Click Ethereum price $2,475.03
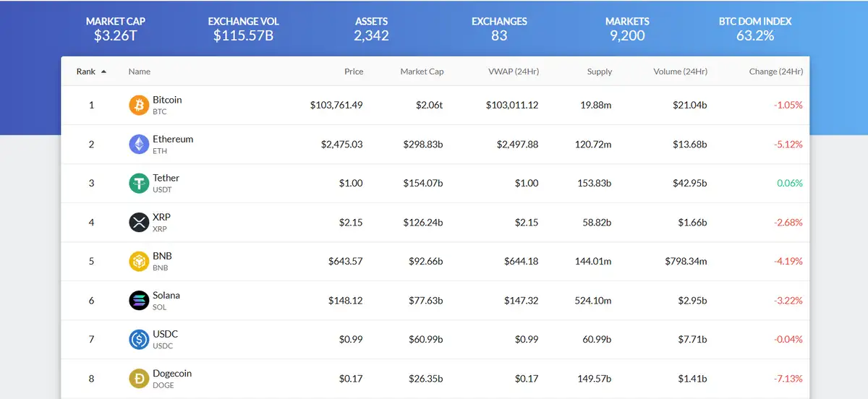This screenshot has width=868, height=399. pos(342,144)
